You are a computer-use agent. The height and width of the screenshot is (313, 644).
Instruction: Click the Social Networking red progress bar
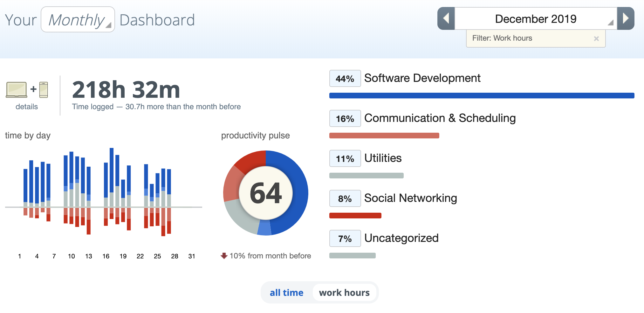click(355, 216)
